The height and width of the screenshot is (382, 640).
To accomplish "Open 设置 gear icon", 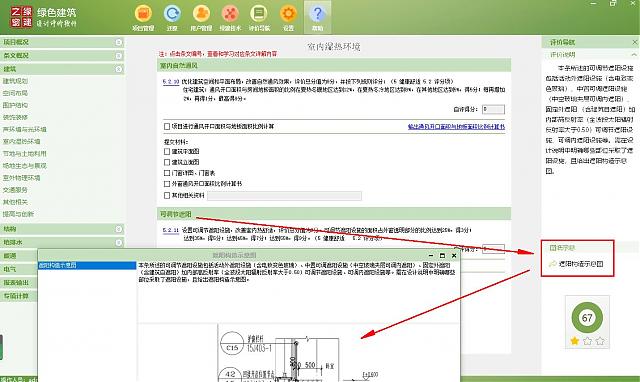I will coord(288,13).
